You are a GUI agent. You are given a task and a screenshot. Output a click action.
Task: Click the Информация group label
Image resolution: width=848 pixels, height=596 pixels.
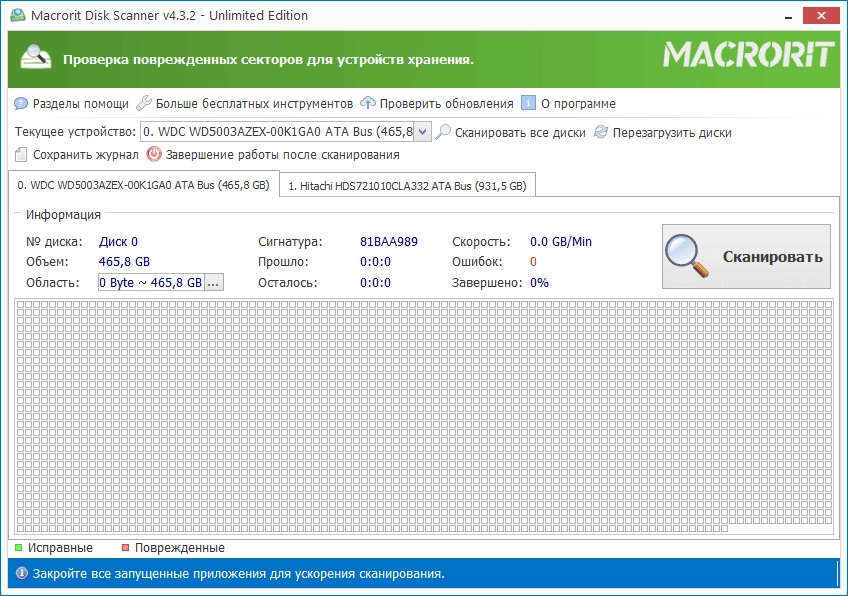coord(63,215)
